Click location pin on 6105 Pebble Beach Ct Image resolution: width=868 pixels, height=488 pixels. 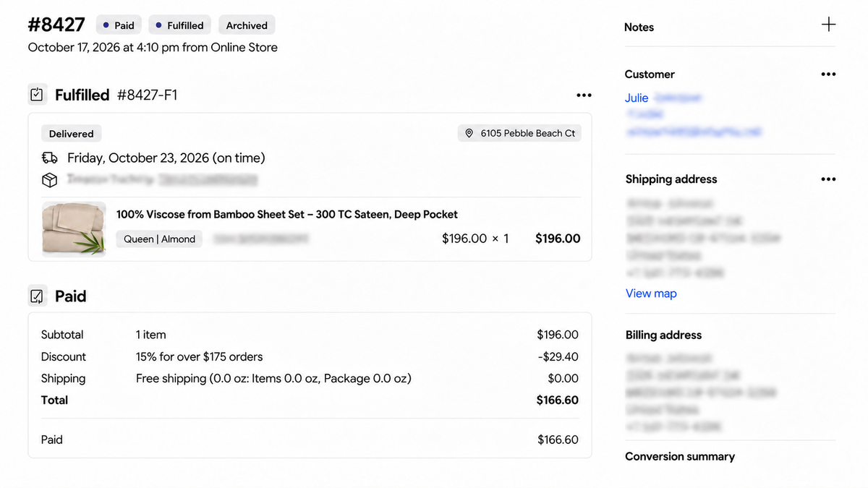pos(469,133)
